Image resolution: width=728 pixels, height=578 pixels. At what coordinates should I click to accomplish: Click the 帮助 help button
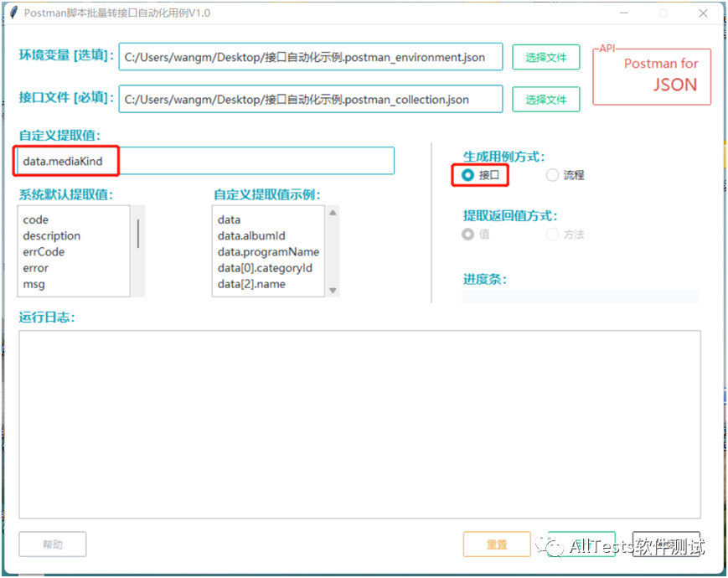click(x=53, y=544)
